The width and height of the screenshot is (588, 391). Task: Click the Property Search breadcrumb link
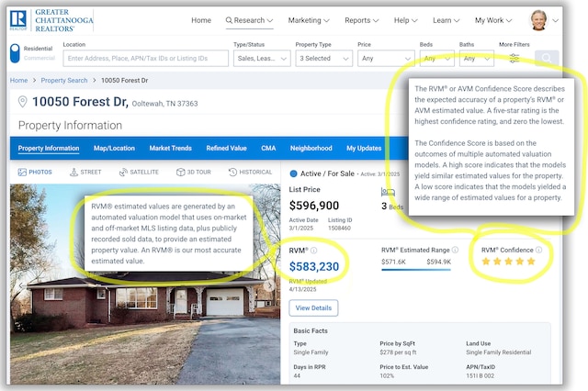click(64, 81)
